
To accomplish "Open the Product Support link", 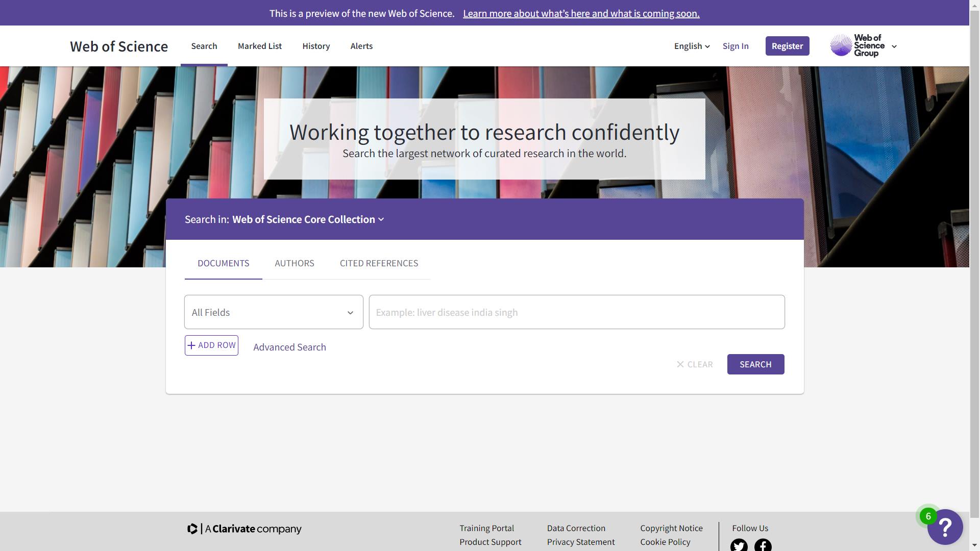I will tap(490, 542).
